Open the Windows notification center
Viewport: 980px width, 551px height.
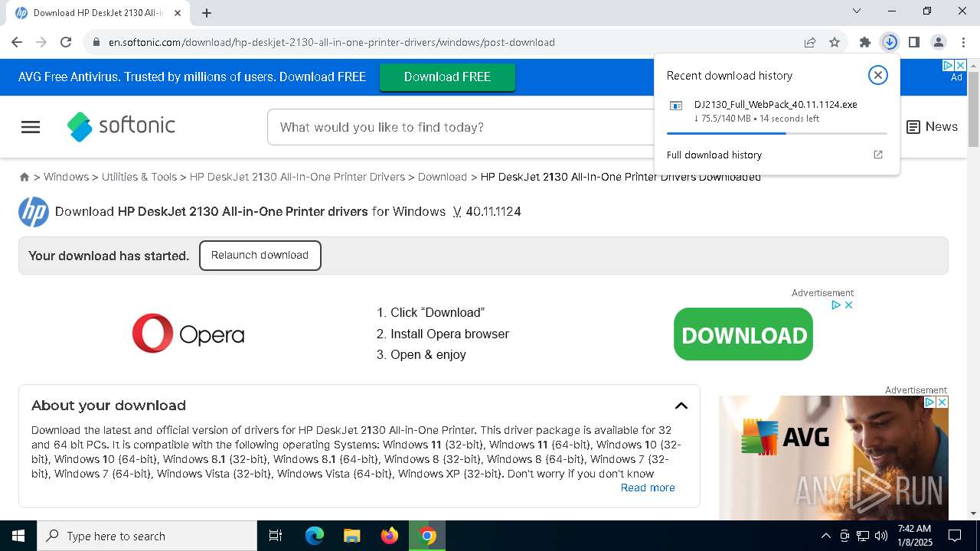pos(955,536)
